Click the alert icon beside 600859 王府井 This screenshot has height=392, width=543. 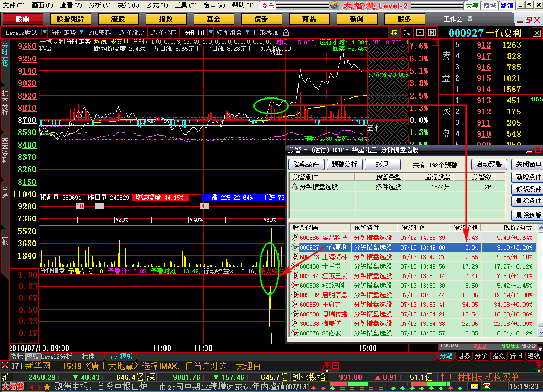click(294, 305)
